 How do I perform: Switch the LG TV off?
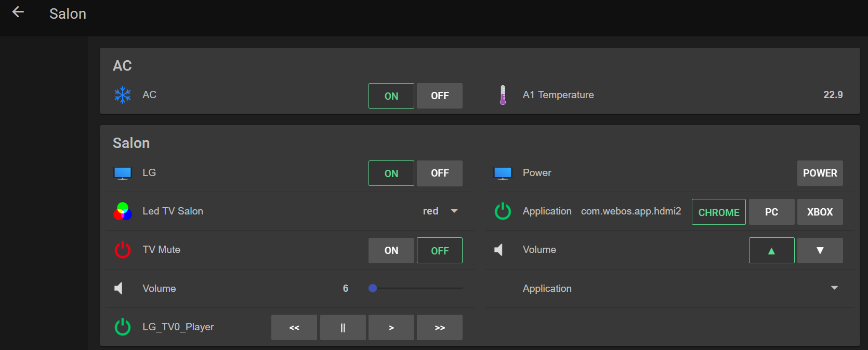(x=439, y=173)
